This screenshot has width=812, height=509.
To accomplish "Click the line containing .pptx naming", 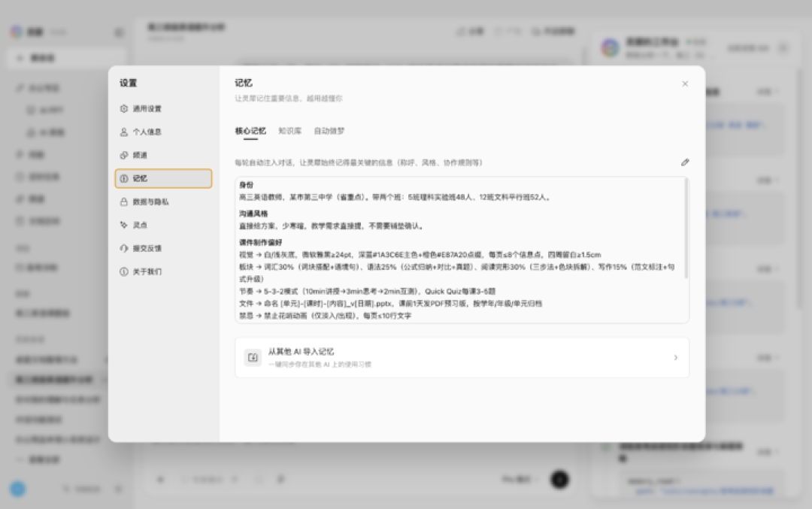I will point(390,304).
